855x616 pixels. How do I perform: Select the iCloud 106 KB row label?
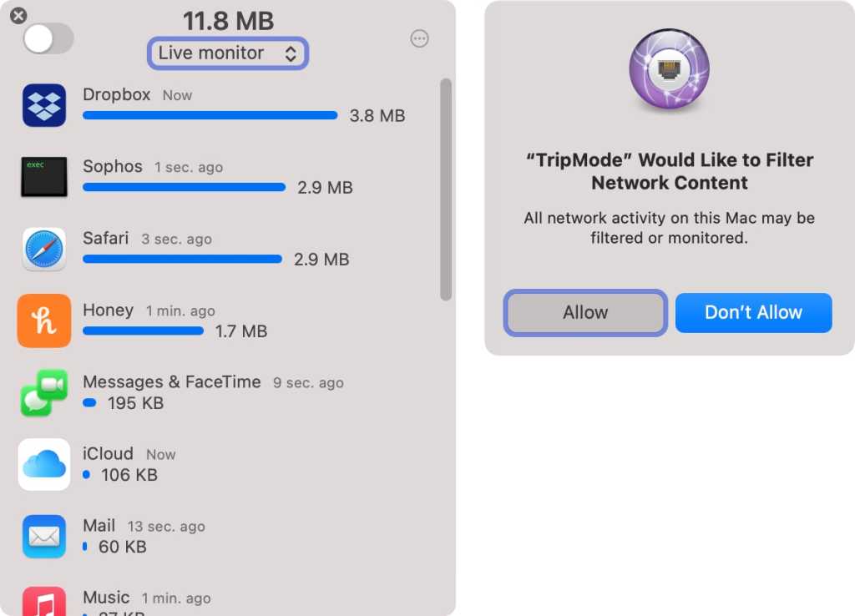tap(129, 475)
